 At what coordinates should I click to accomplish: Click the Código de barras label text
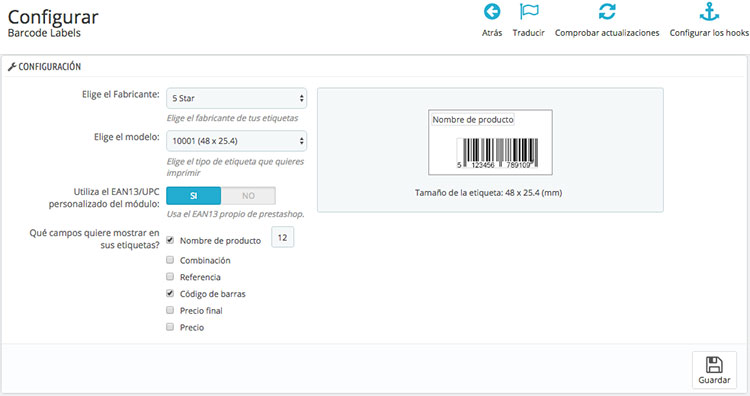pyautogui.click(x=212, y=294)
